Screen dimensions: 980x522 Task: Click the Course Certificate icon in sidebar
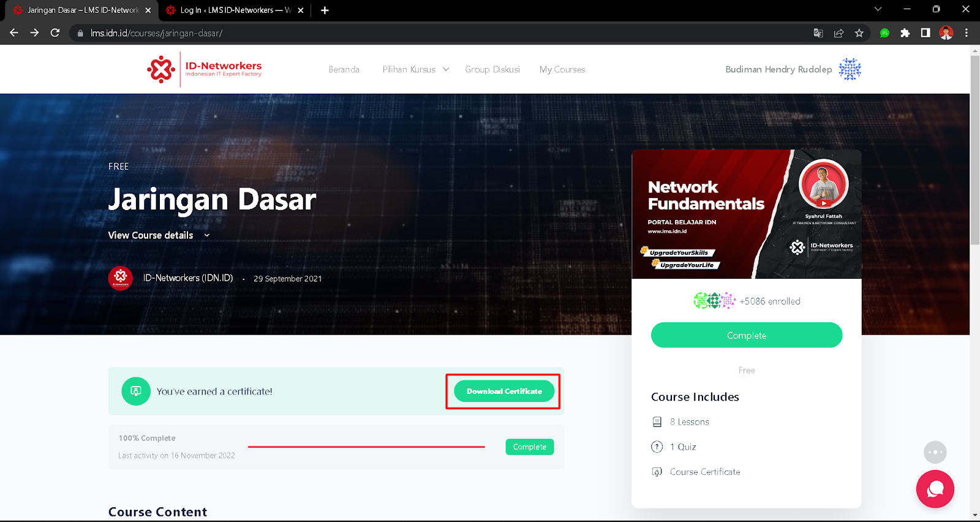[657, 472]
